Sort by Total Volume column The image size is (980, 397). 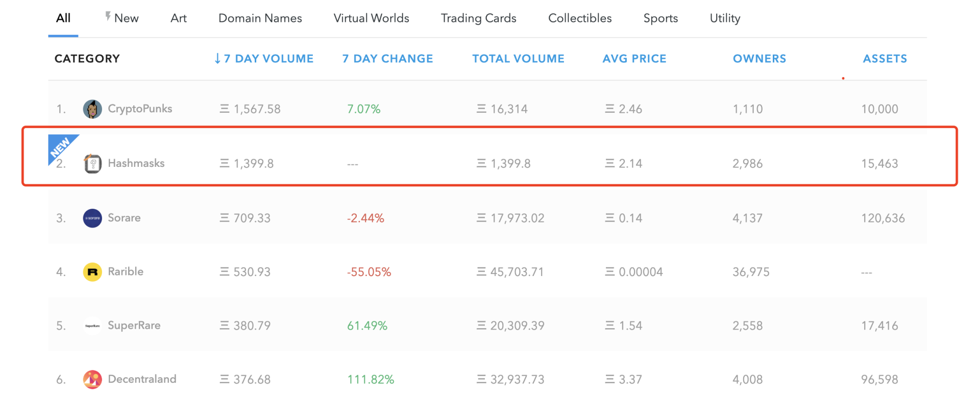(518, 59)
